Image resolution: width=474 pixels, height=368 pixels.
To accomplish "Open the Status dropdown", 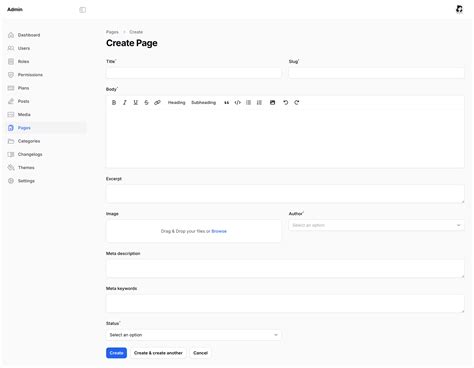I will click(194, 335).
